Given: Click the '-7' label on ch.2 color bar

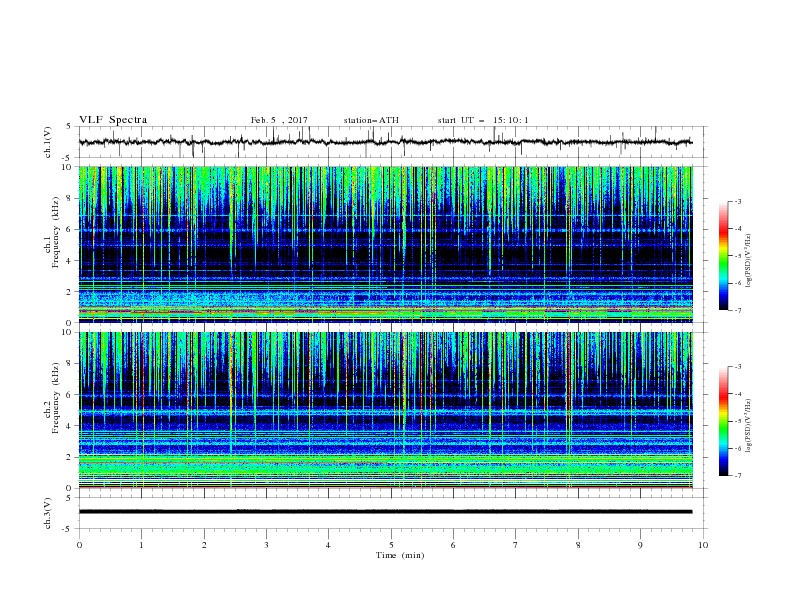Looking at the screenshot, I should [737, 475].
